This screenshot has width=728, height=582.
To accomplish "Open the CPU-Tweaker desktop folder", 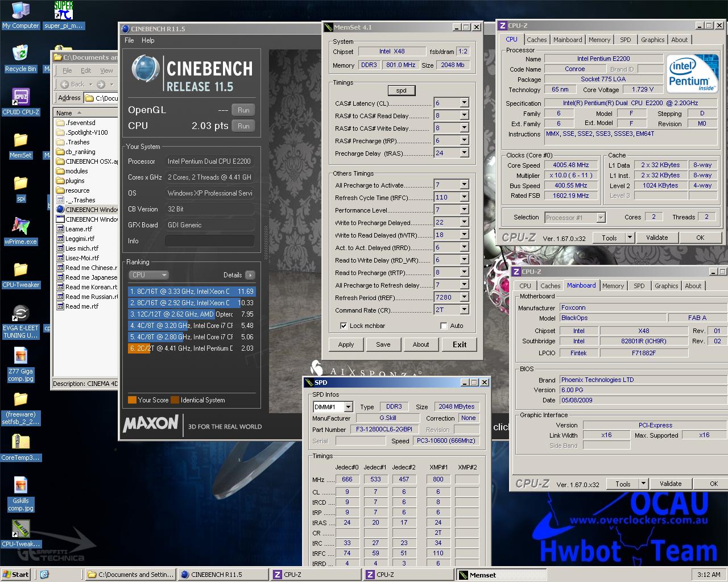I will tap(20, 275).
